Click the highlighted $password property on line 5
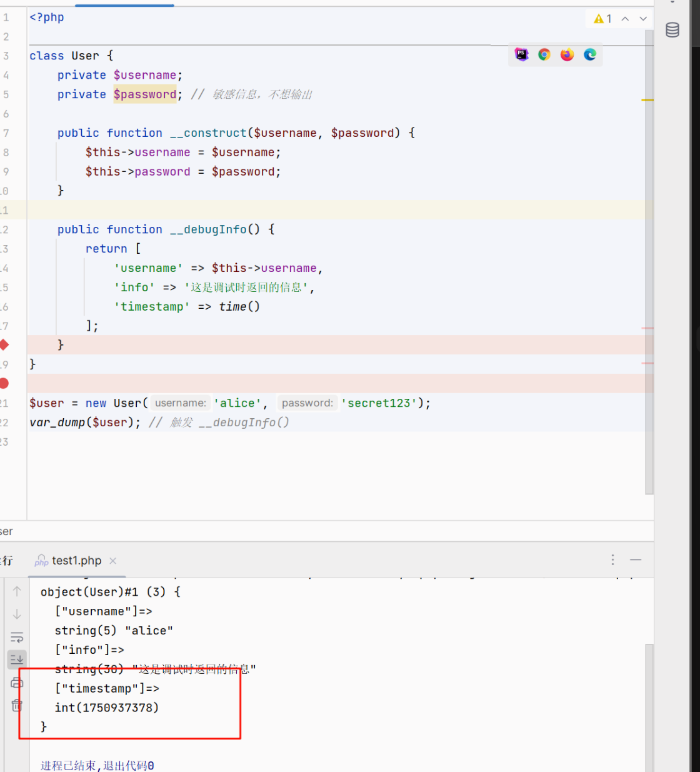Image resolution: width=700 pixels, height=772 pixels. pyautogui.click(x=145, y=94)
